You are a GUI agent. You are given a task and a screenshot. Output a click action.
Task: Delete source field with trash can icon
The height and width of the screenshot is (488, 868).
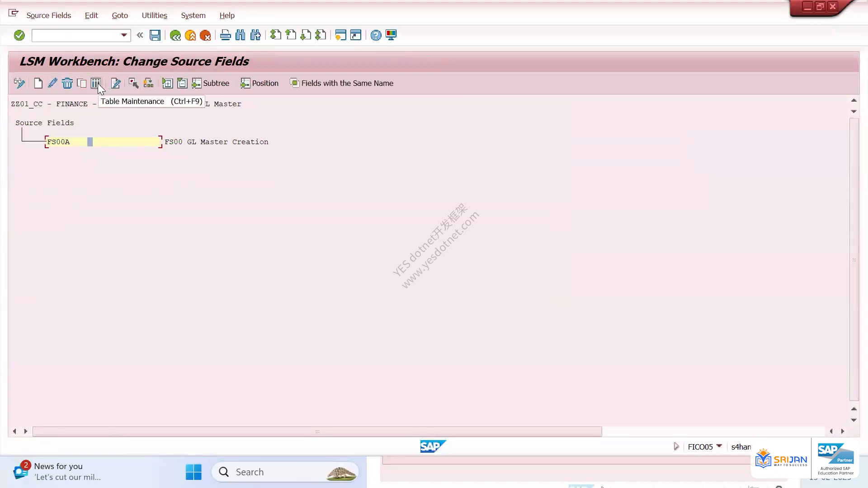coord(67,83)
